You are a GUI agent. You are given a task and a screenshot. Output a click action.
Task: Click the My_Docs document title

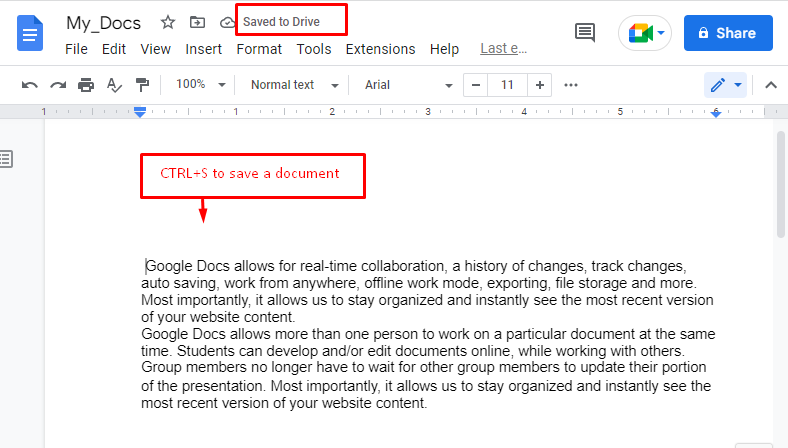(104, 23)
